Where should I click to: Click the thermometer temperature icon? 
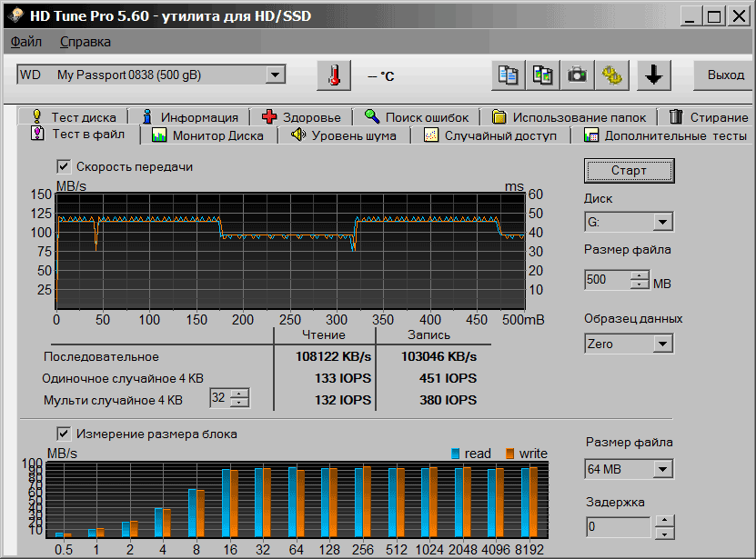[334, 75]
